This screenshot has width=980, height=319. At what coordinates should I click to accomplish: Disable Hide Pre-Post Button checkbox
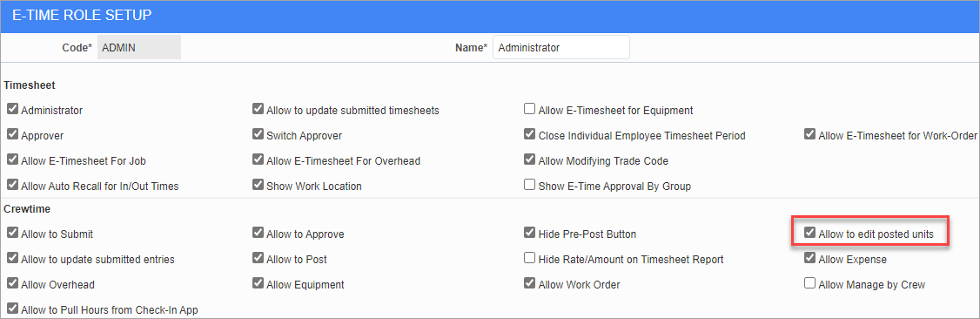pyautogui.click(x=529, y=234)
